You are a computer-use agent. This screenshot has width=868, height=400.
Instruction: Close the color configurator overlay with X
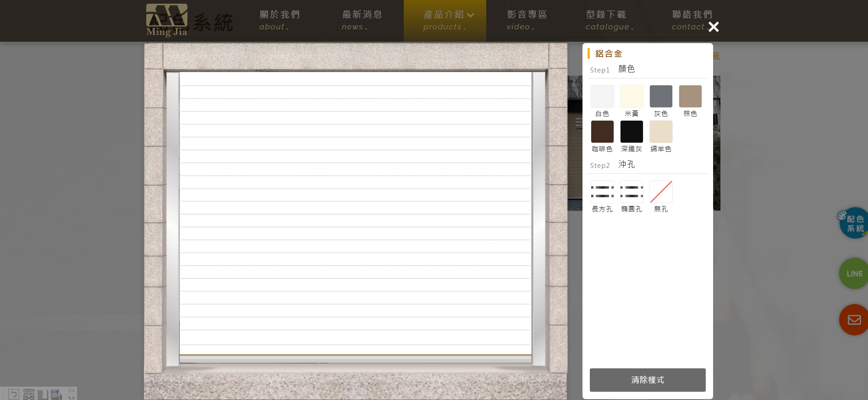(713, 27)
